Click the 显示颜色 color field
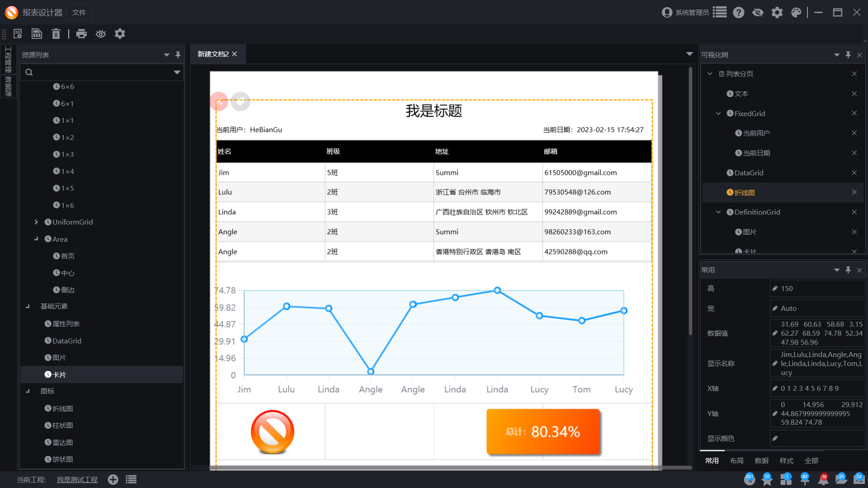The width and height of the screenshot is (868, 488). (817, 438)
